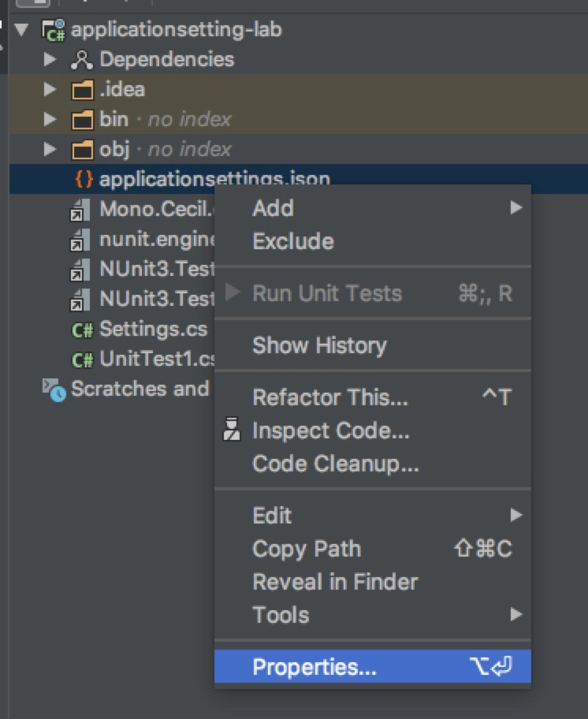Click the Inspect Code icon in menu
This screenshot has width=588, height=719.
click(232, 431)
